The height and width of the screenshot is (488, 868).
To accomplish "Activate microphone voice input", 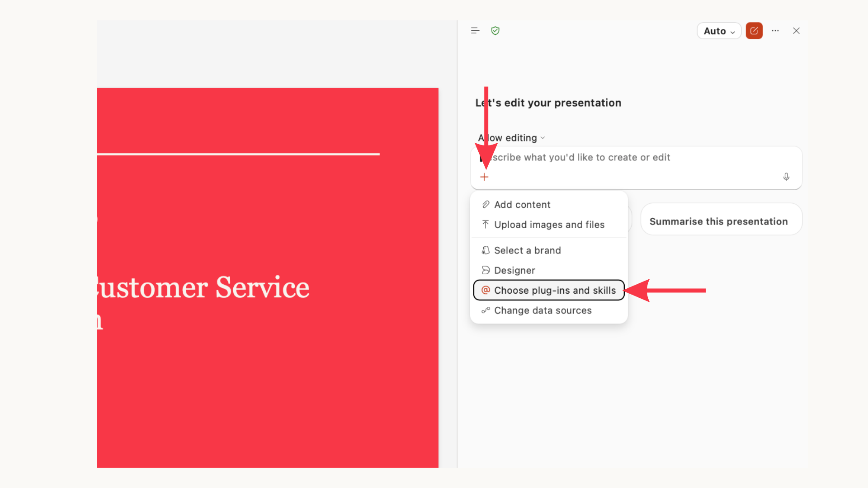I will pyautogui.click(x=786, y=177).
